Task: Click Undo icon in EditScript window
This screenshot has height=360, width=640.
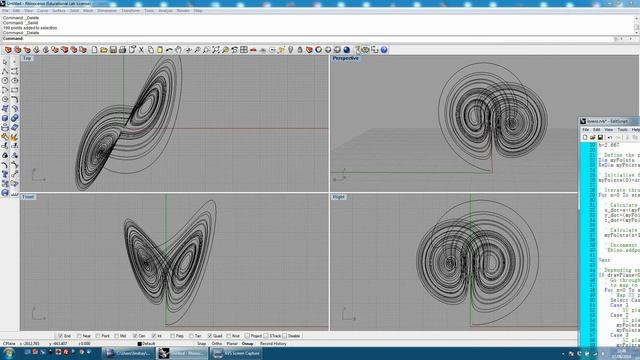Action: click(x=610, y=138)
